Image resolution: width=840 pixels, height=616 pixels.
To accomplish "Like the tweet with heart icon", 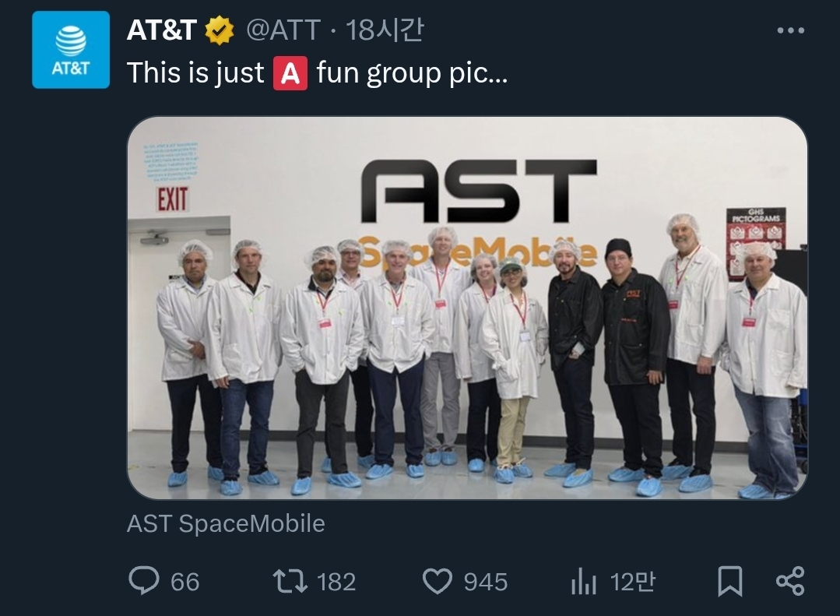I will 438,581.
